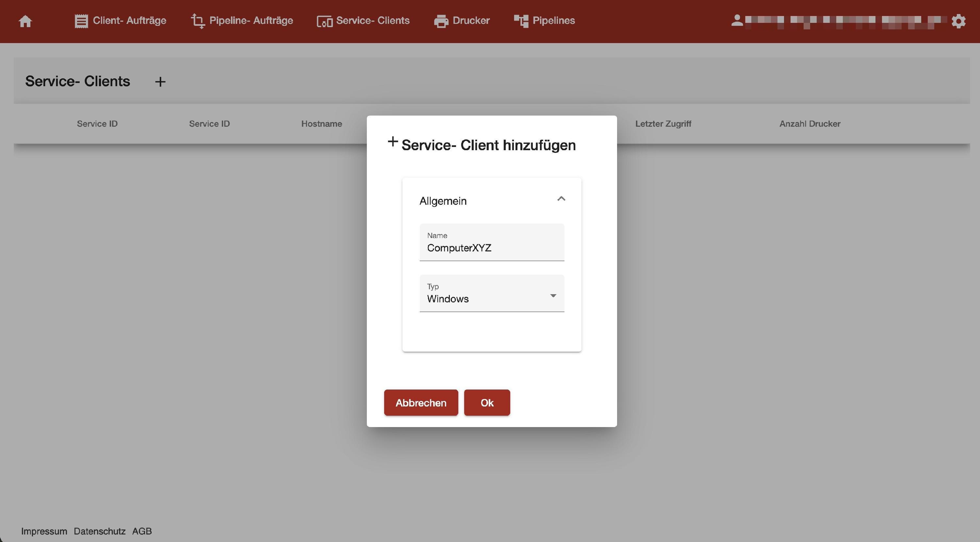Open the Impressum footer link
980x542 pixels.
44,531
